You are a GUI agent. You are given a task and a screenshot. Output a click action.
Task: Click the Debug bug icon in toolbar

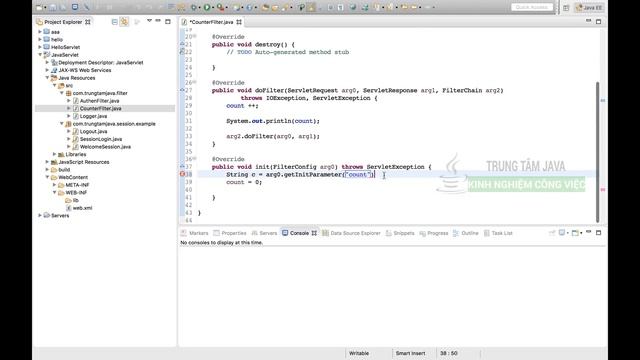coord(194,7)
